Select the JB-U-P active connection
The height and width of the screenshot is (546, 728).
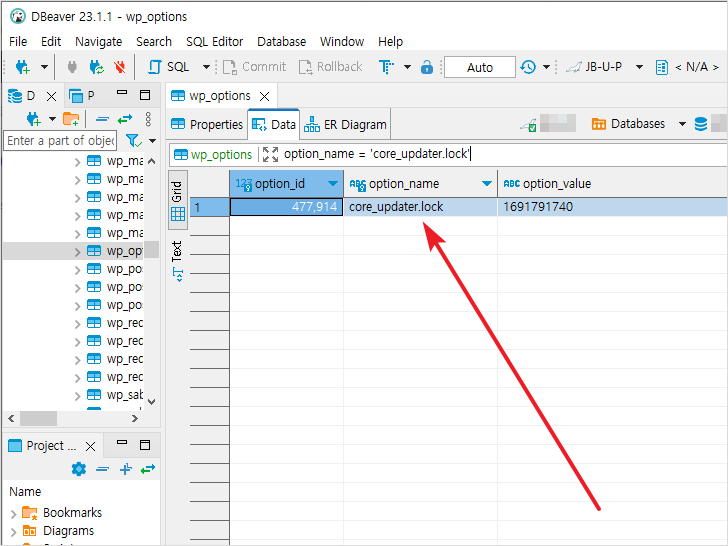tap(595, 67)
